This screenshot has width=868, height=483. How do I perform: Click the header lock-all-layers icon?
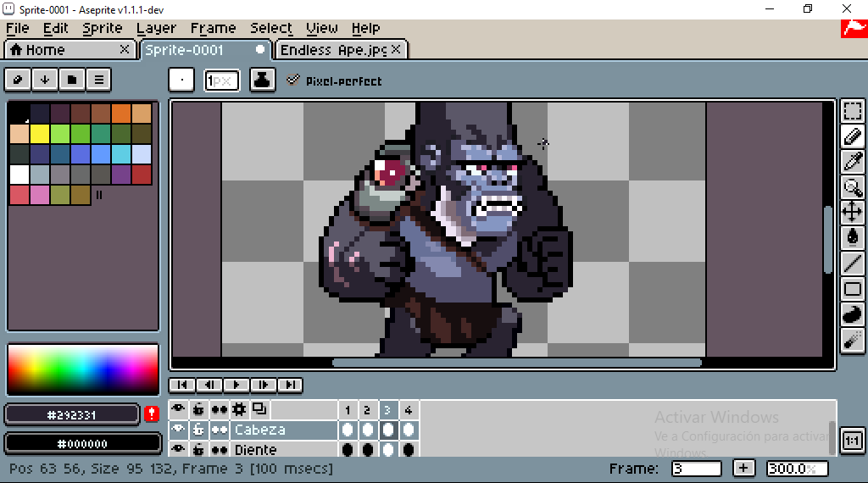(x=198, y=409)
